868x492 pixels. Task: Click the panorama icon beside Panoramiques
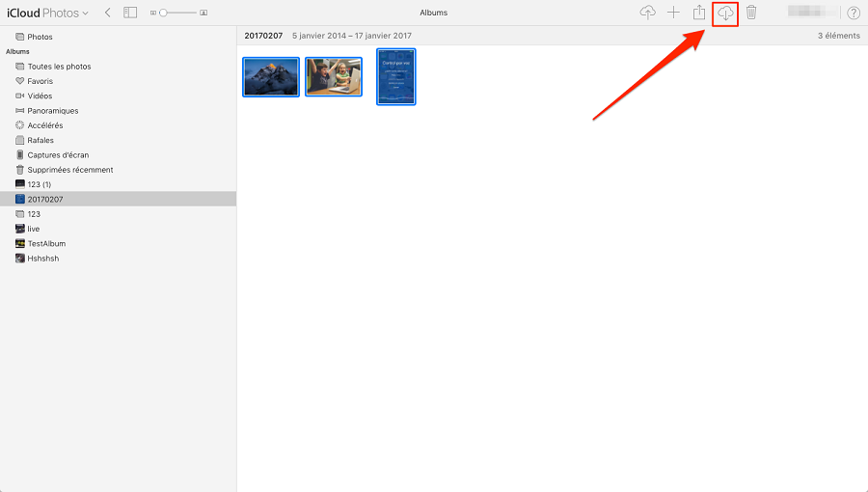(x=20, y=111)
